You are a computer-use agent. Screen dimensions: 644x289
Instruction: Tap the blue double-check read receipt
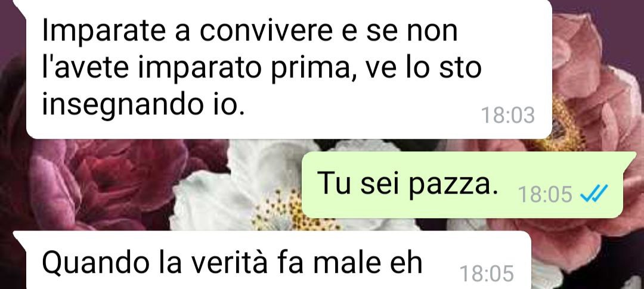pos(593,193)
